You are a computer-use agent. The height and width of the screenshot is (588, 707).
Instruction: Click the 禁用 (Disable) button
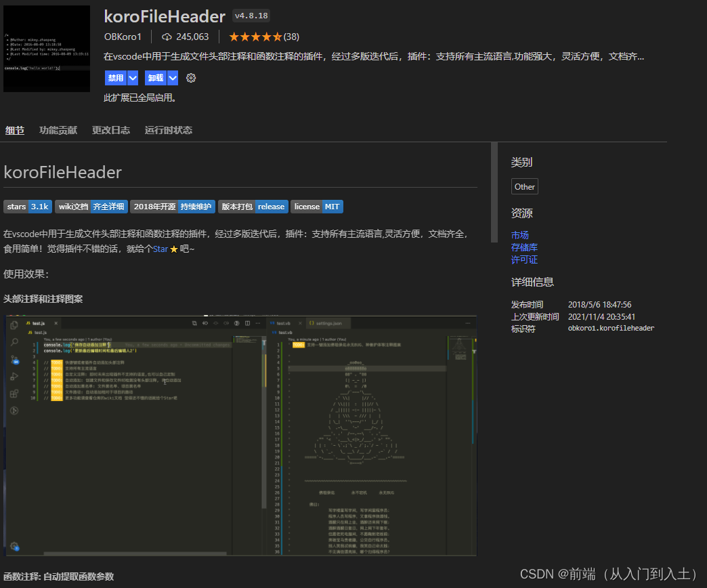(115, 78)
